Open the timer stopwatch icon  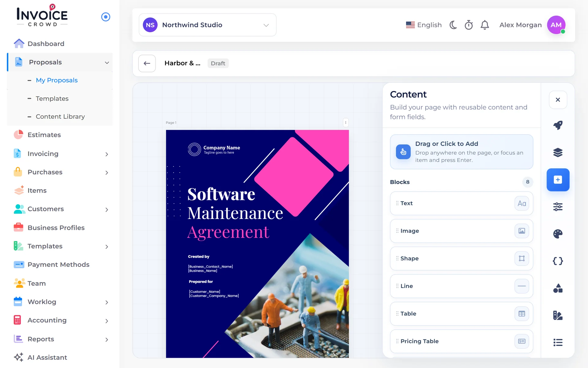pos(469,25)
